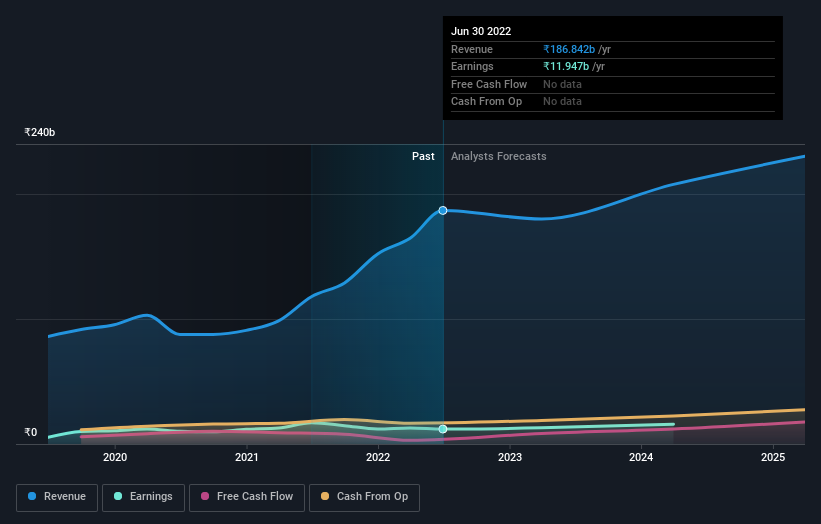Click the Revenue data point marker on blue line

pos(443,210)
